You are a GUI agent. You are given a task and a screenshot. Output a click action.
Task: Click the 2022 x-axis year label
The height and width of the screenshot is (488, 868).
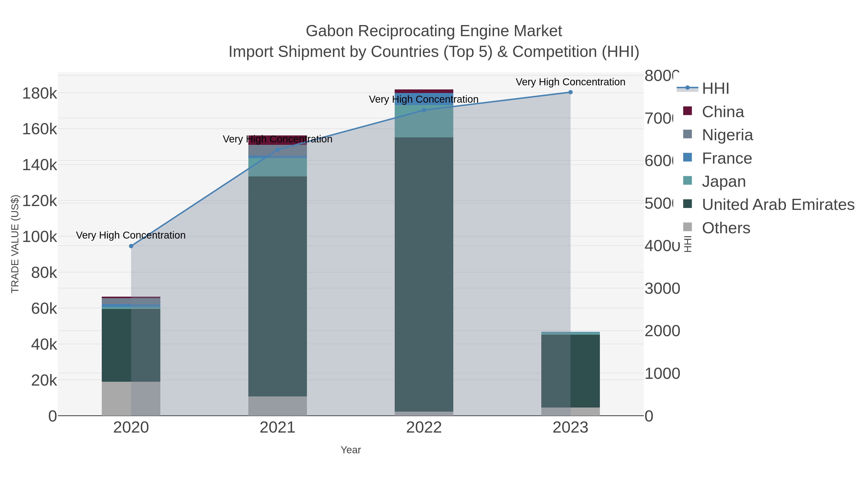click(x=424, y=428)
